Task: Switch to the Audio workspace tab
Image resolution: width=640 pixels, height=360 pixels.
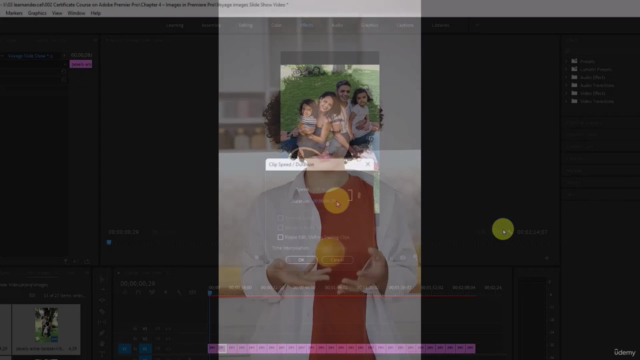Action: pyautogui.click(x=337, y=25)
